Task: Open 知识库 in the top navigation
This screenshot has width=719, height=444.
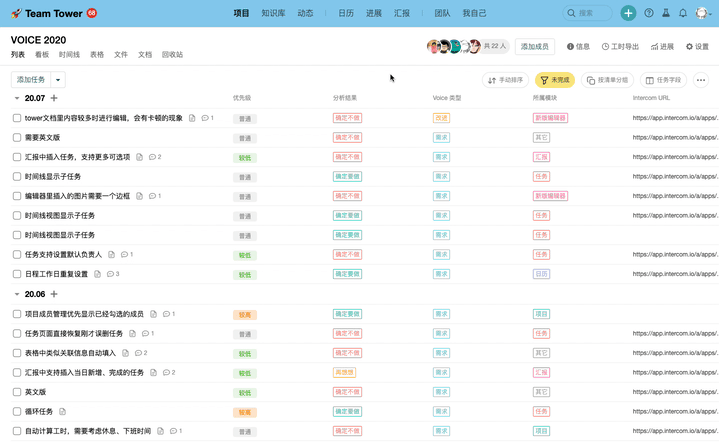Action: 272,13
